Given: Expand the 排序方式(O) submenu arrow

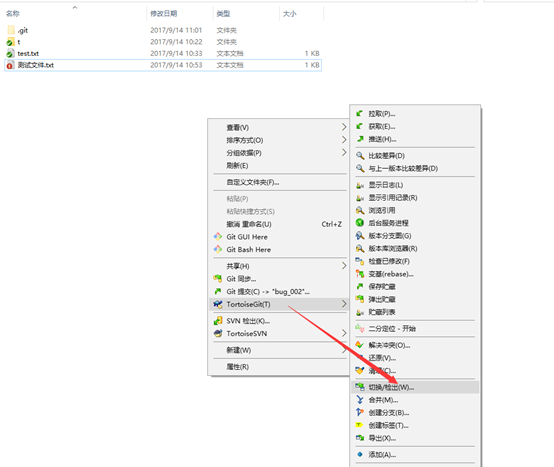Looking at the screenshot, I should 344,140.
